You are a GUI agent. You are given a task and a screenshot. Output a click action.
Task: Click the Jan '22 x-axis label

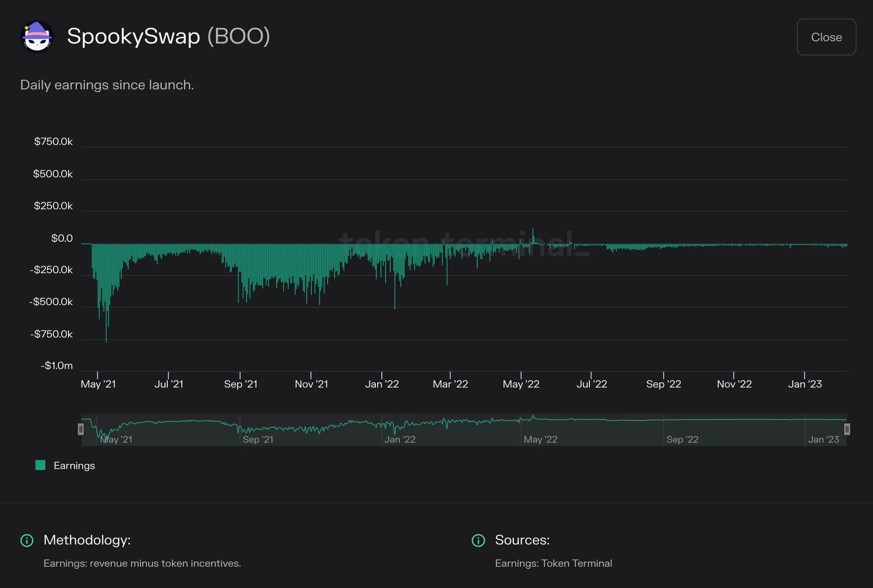382,384
